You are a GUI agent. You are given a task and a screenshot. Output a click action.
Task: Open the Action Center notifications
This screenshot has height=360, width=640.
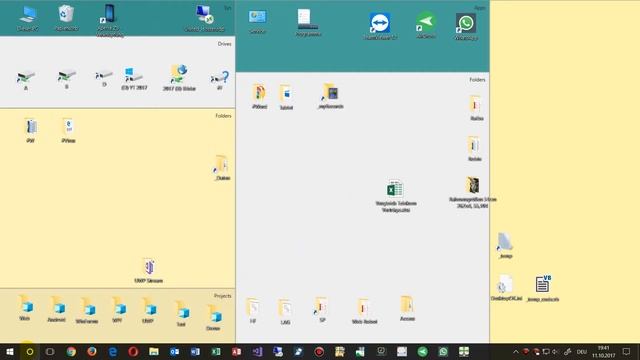(x=627, y=351)
